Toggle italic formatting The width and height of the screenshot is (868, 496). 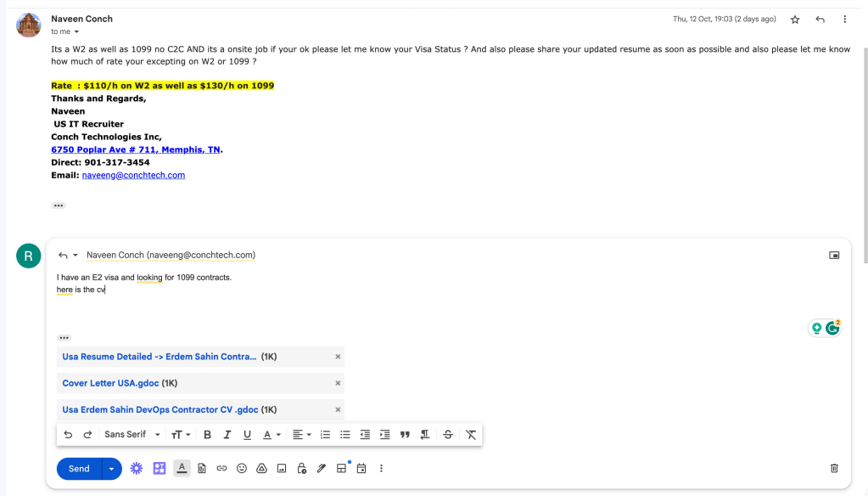pos(227,435)
